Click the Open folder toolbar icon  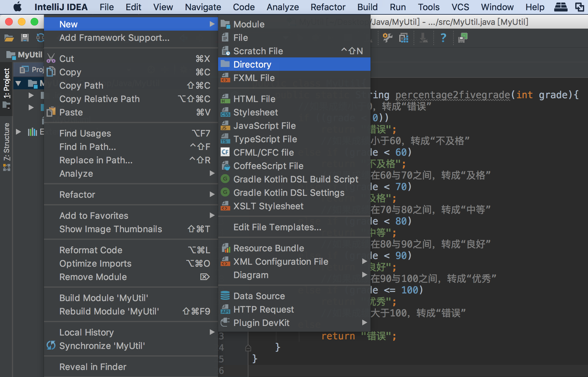point(9,38)
